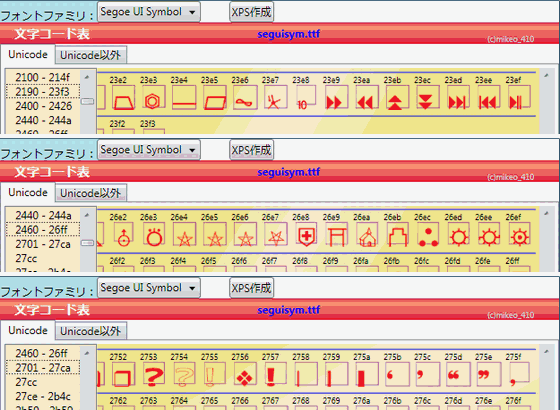Click XPS作成 button in the panel listing 27ce - 2b4c
The image size is (560, 410).
[251, 288]
